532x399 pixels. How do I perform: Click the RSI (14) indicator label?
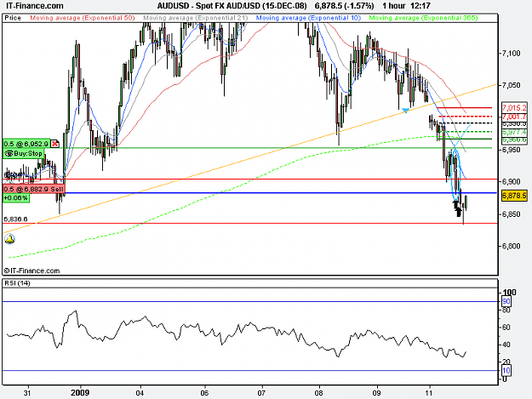click(x=17, y=283)
